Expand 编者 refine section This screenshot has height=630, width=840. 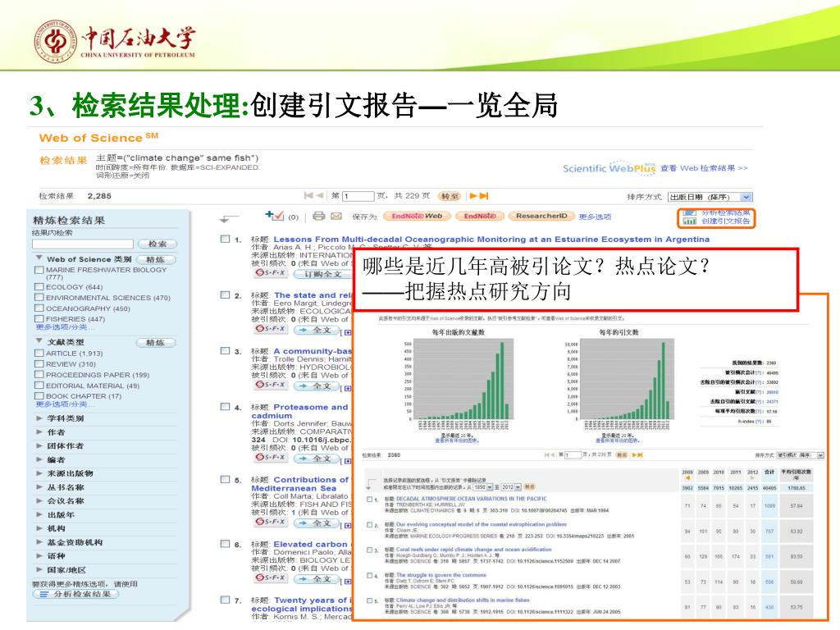39,459
